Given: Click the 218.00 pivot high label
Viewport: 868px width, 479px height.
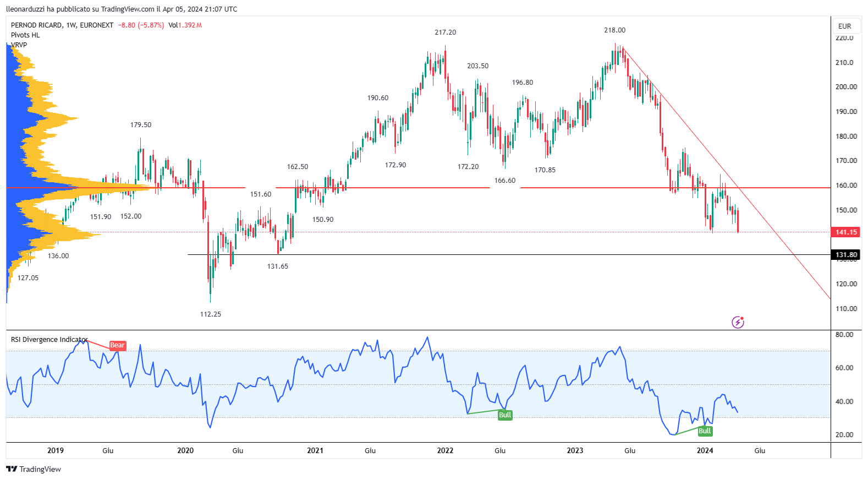Looking at the screenshot, I should 614,30.
